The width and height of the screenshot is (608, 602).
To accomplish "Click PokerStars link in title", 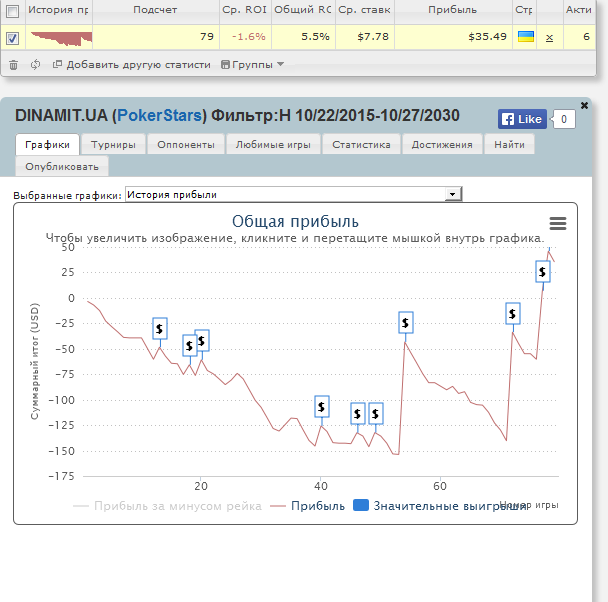I will tap(159, 116).
